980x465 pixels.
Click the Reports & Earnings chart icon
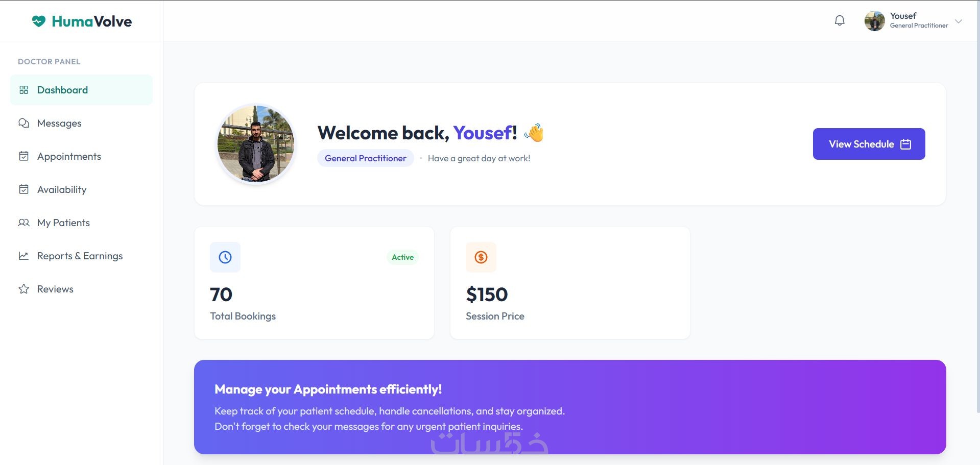click(23, 256)
